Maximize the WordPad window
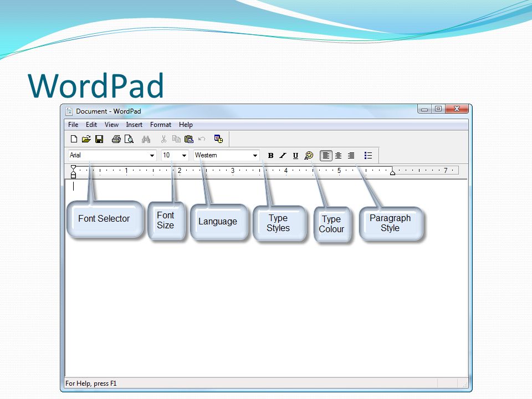This screenshot has width=532, height=399. point(438,109)
